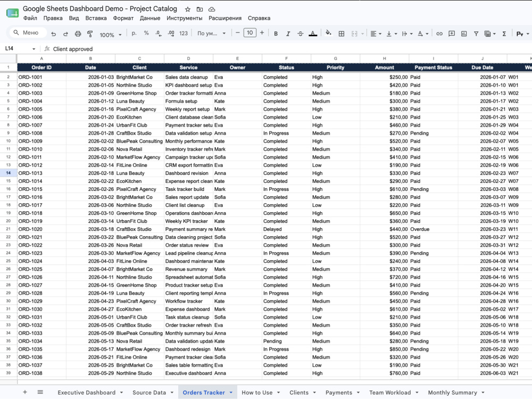Increase decimal places icon
532x399 pixels.
[x=171, y=33]
